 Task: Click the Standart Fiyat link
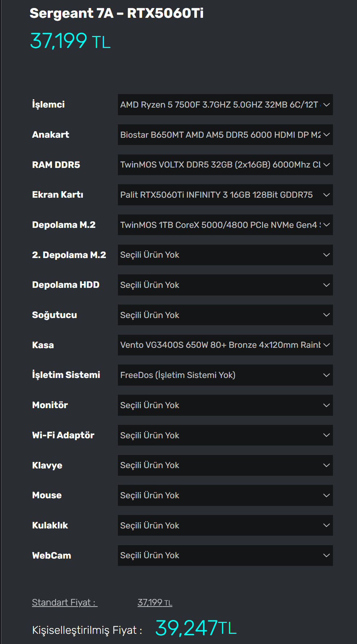pyautogui.click(x=64, y=603)
